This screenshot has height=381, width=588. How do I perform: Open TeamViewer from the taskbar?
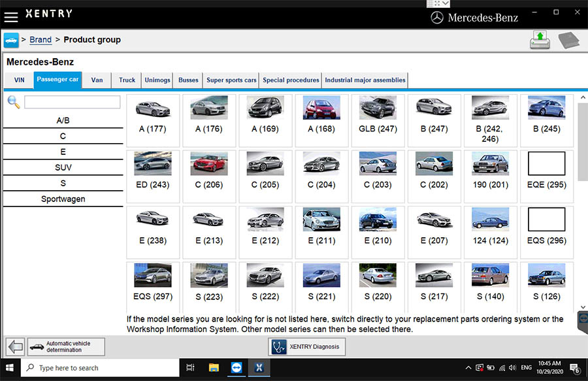tap(236, 368)
